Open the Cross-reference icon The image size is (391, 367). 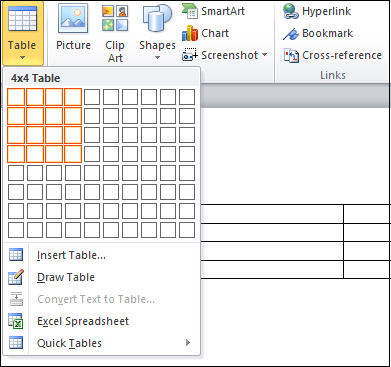[x=291, y=56]
